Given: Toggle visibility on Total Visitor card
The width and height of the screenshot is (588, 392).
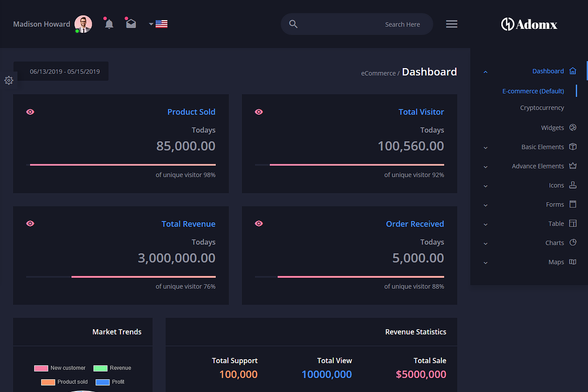Looking at the screenshot, I should (259, 112).
